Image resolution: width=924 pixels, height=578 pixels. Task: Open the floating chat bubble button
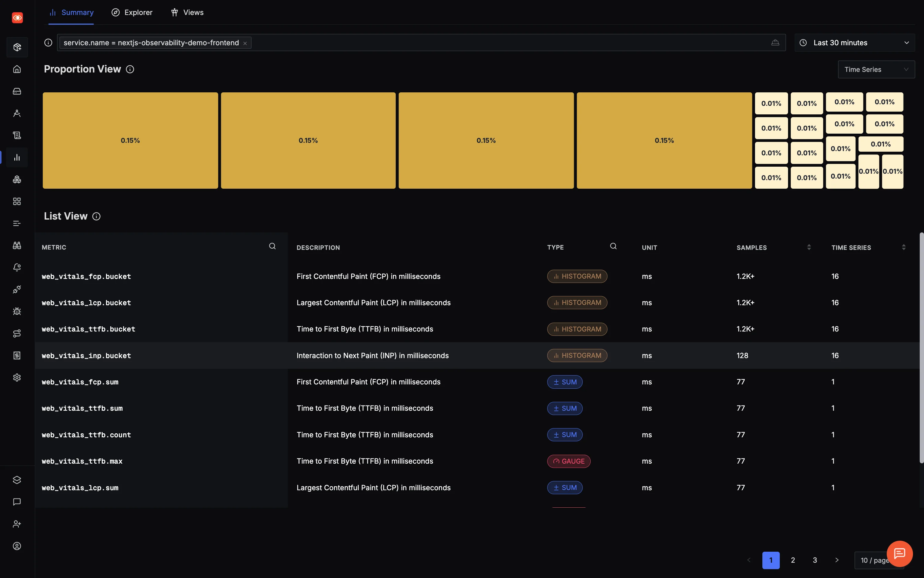click(900, 553)
